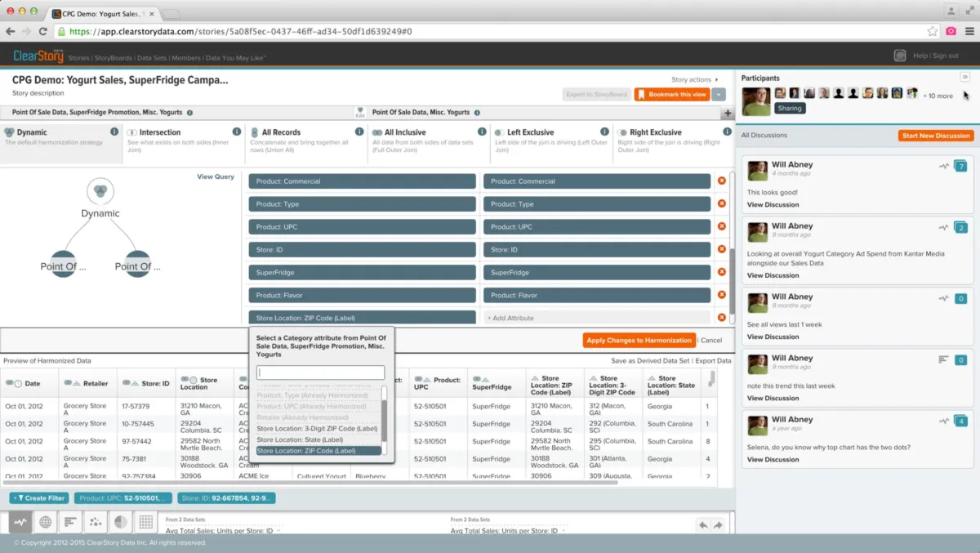Select the globe map visualization icon
980x553 pixels.
coord(46,522)
